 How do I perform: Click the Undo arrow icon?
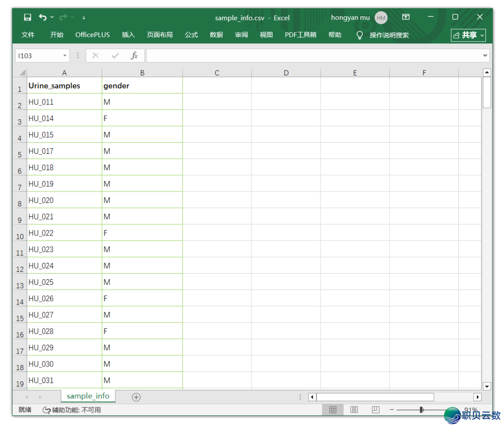pos(42,18)
